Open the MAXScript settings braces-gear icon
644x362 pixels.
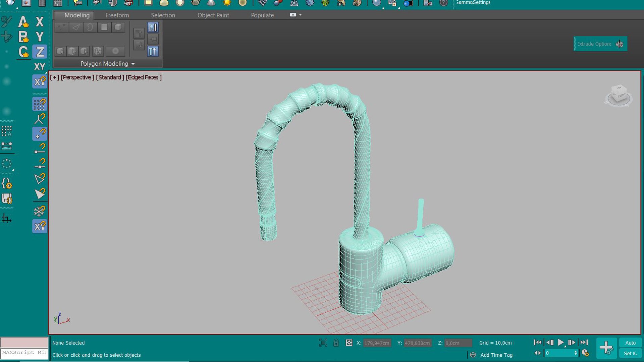click(7, 184)
